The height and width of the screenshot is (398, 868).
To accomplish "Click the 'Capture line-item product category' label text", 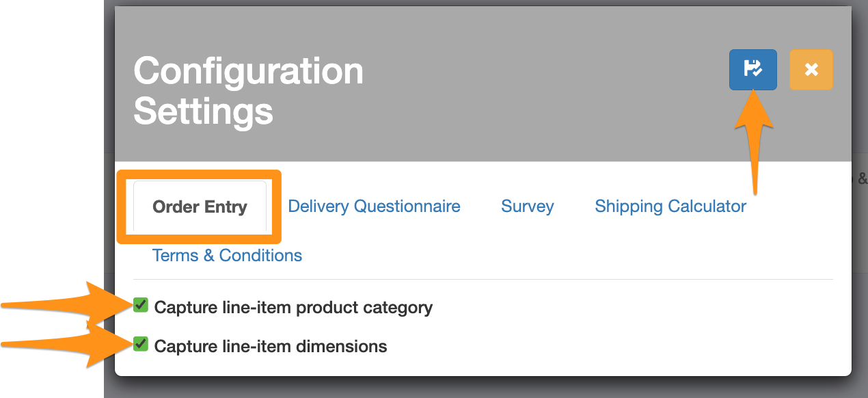I will 293,308.
